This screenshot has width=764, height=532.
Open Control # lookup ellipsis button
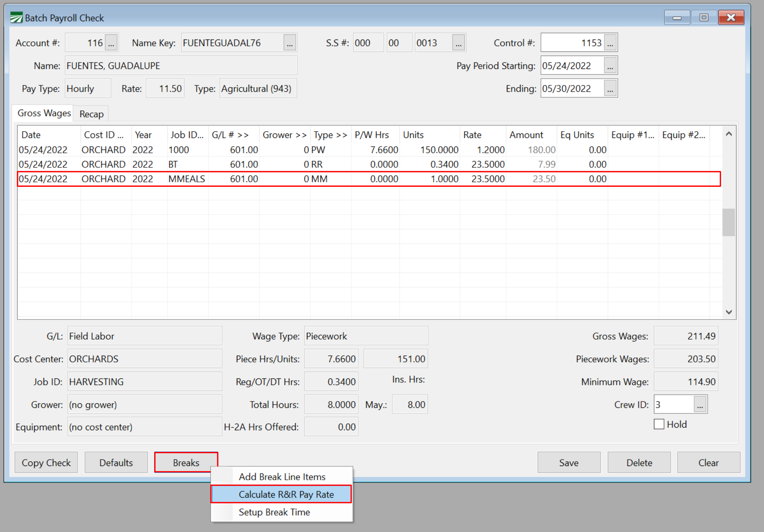pos(610,43)
